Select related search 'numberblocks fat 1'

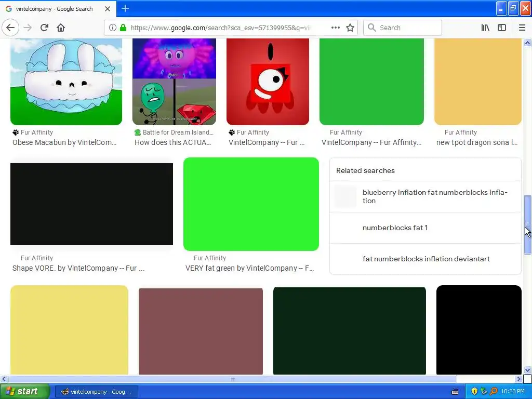click(425, 228)
